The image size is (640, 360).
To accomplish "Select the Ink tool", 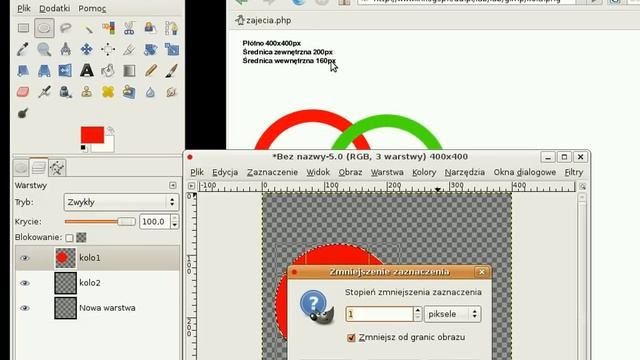I will click(65, 92).
